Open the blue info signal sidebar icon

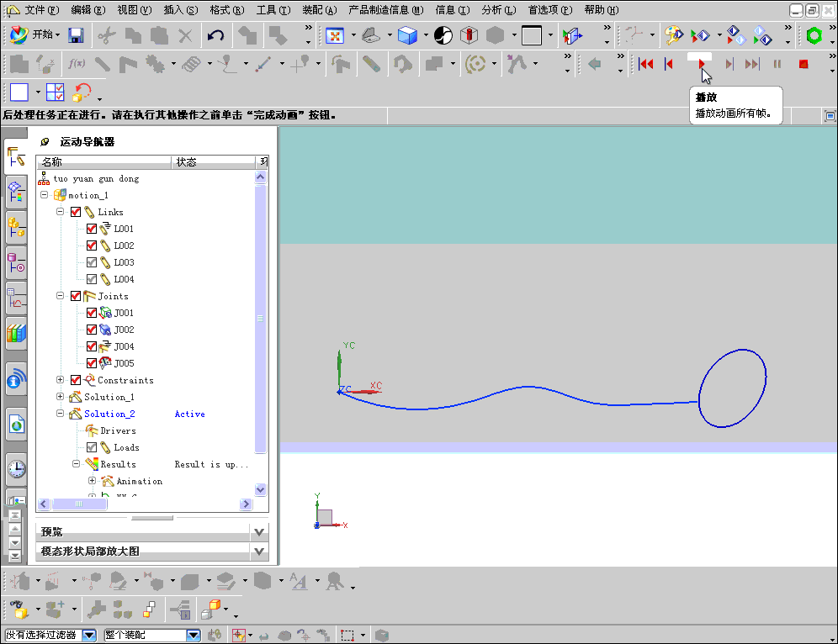click(16, 378)
